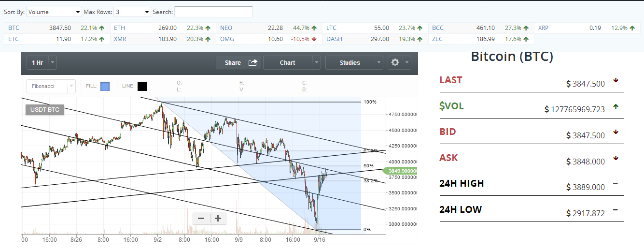Click the LTC price 55.00
Image resolution: width=644 pixels, height=251 pixels.
click(381, 28)
